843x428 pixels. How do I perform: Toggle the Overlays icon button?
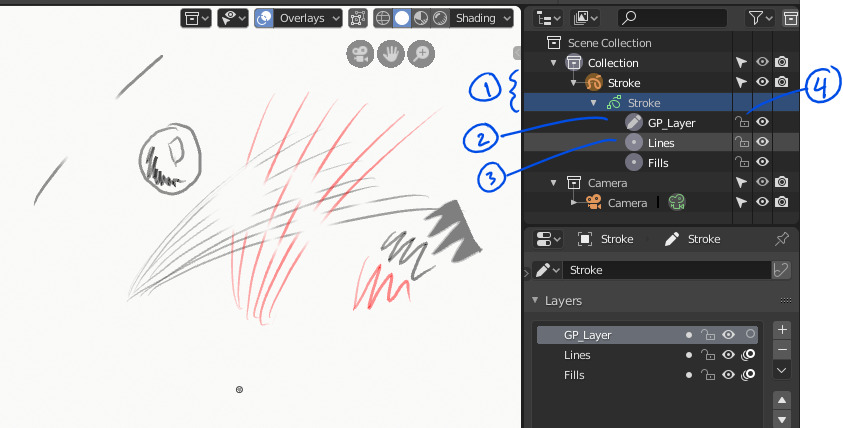[263, 18]
